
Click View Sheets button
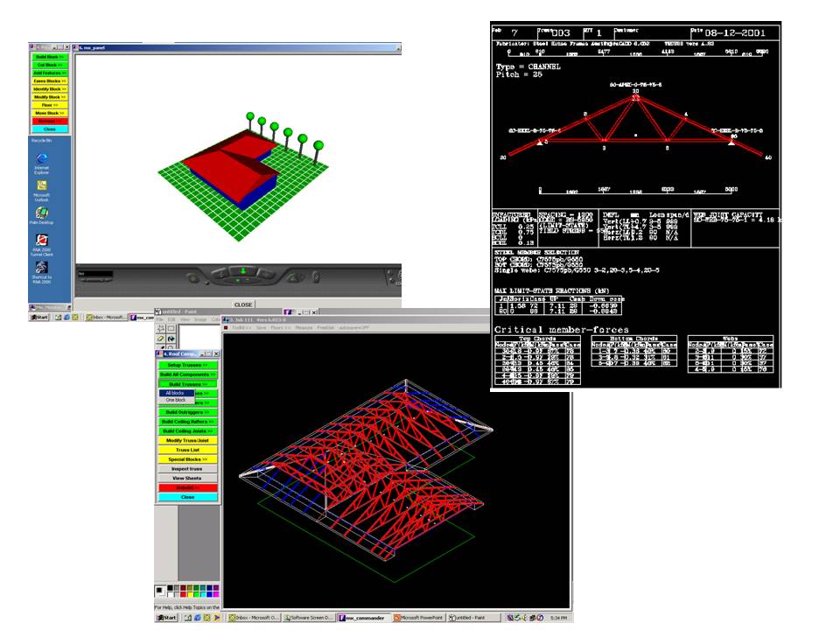(187, 479)
